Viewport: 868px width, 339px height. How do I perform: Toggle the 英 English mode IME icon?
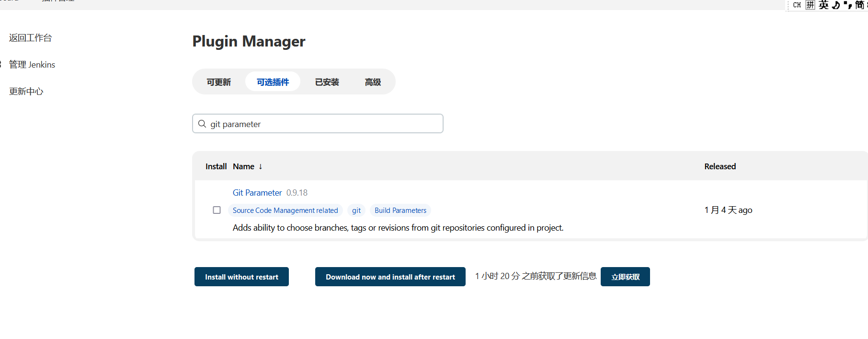click(x=823, y=5)
